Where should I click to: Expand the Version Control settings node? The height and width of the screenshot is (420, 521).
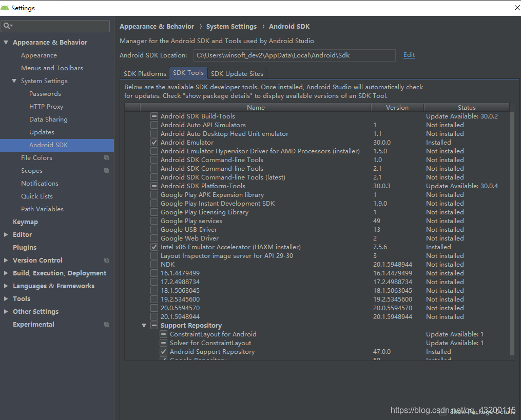(6, 261)
